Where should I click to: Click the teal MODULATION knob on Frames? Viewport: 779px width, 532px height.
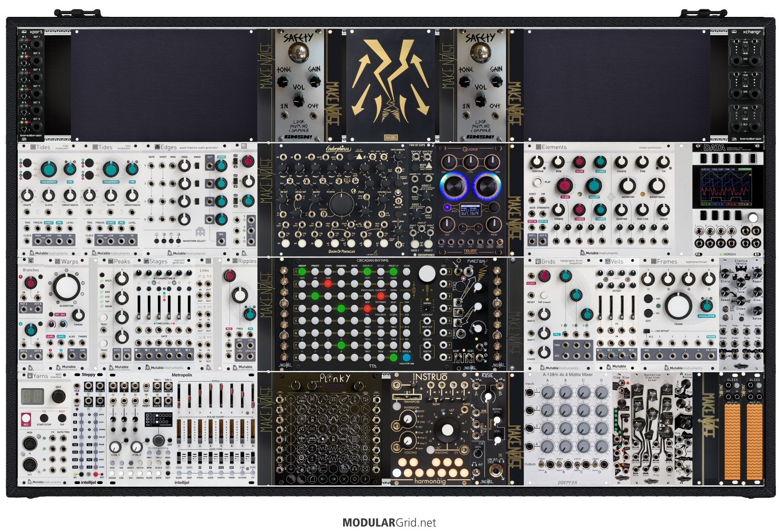706,305
